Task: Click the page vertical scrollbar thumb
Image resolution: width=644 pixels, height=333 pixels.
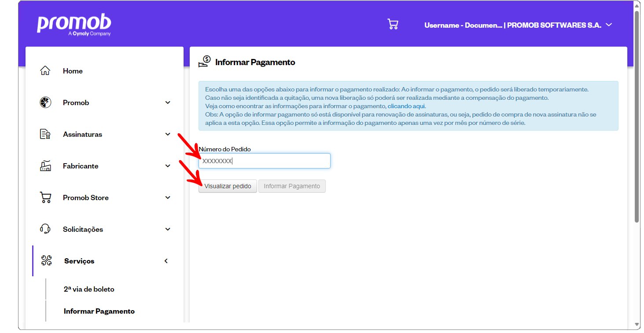Action: [637, 116]
